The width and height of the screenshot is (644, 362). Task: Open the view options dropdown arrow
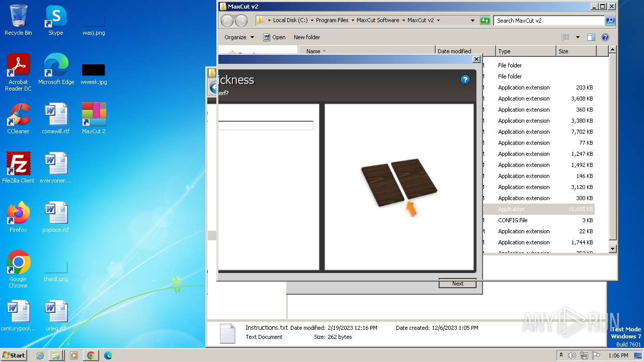click(x=578, y=37)
